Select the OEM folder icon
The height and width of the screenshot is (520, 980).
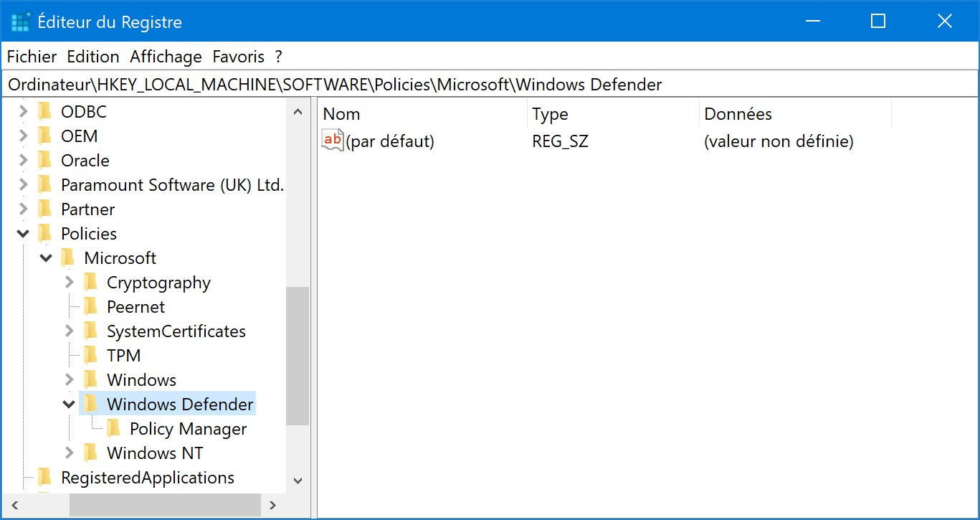pos(45,136)
